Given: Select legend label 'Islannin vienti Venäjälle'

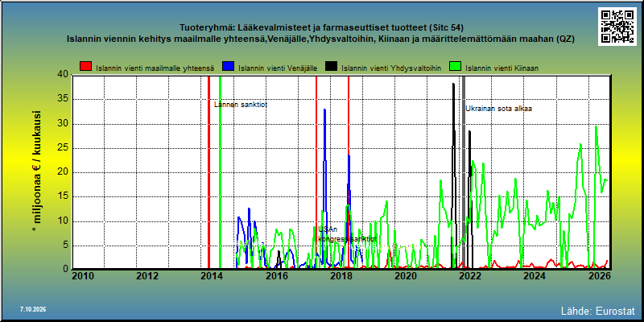Looking at the screenshot, I should (278, 68).
